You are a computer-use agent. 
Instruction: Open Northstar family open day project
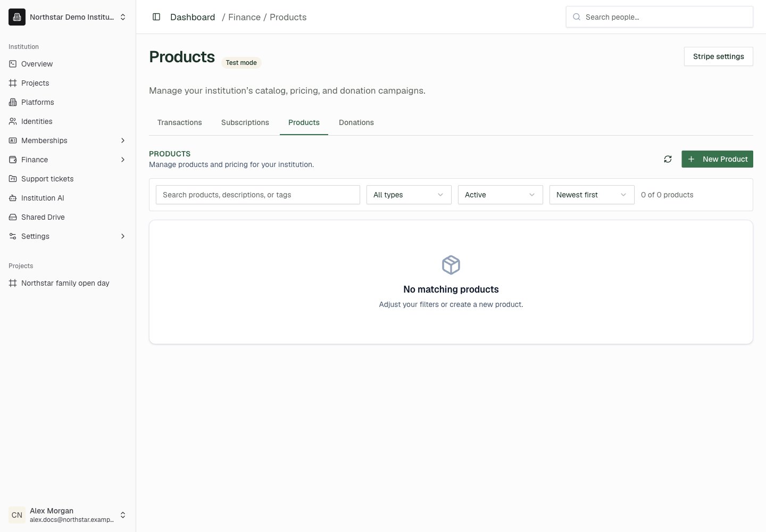coord(68,283)
